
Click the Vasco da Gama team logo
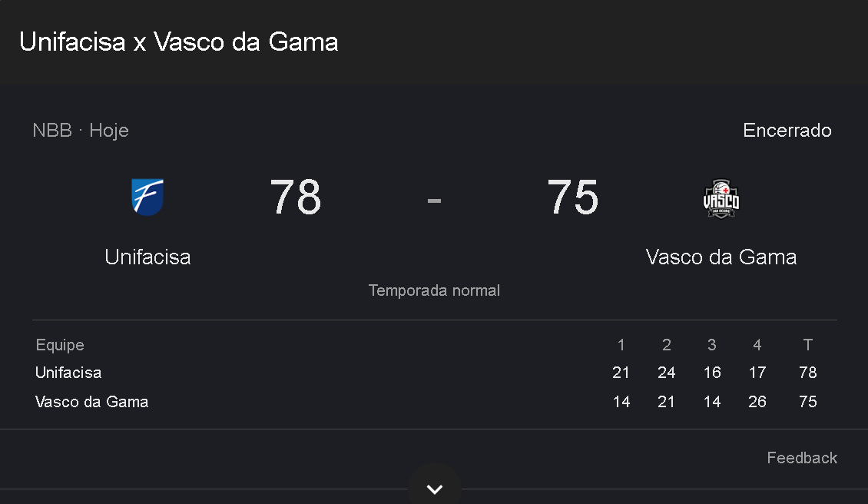[721, 199]
